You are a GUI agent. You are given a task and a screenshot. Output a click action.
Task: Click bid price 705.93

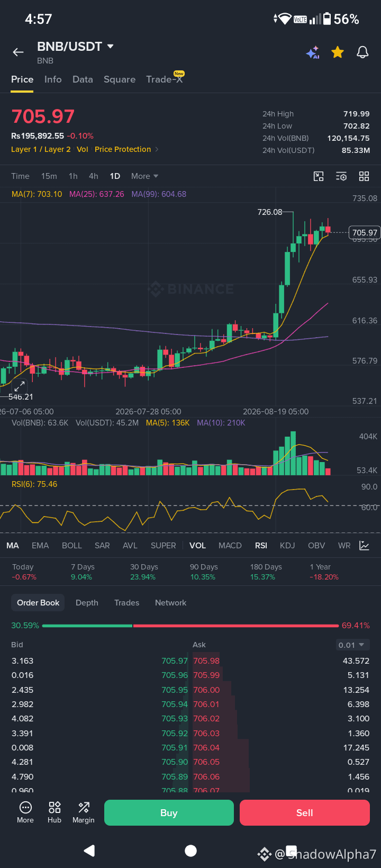tap(175, 719)
